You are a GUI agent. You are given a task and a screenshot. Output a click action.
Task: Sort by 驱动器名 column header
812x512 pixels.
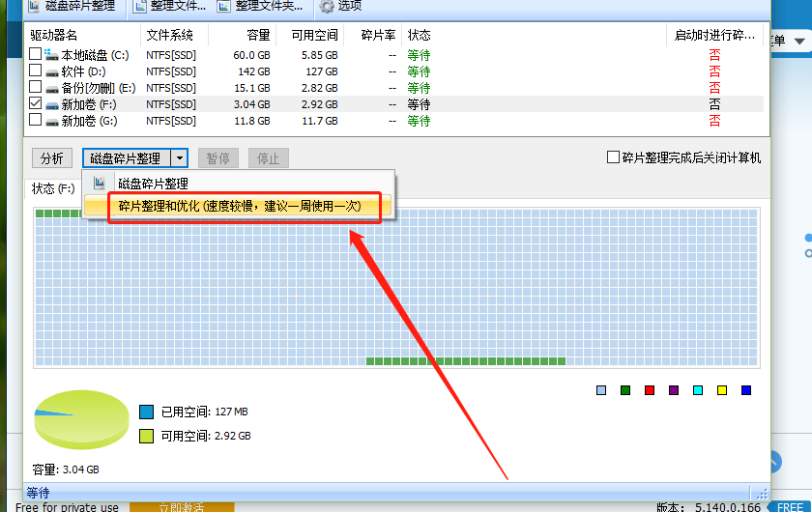pyautogui.click(x=83, y=35)
